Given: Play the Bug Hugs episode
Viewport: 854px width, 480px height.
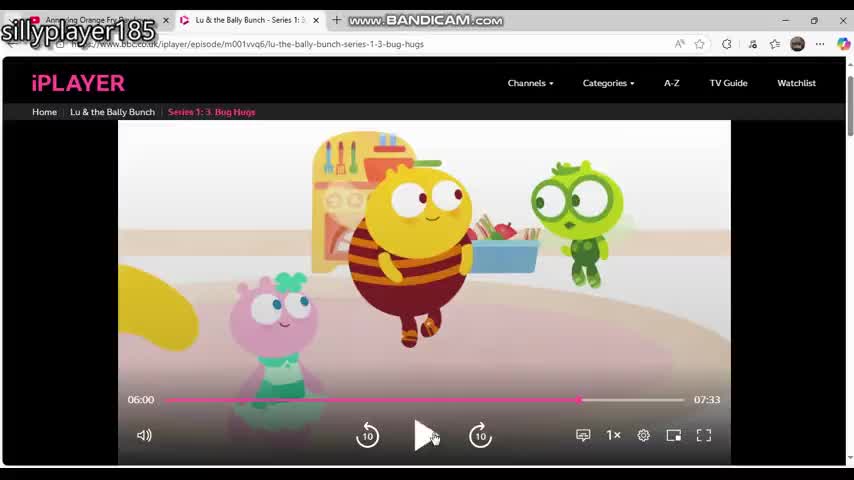Looking at the screenshot, I should point(424,435).
